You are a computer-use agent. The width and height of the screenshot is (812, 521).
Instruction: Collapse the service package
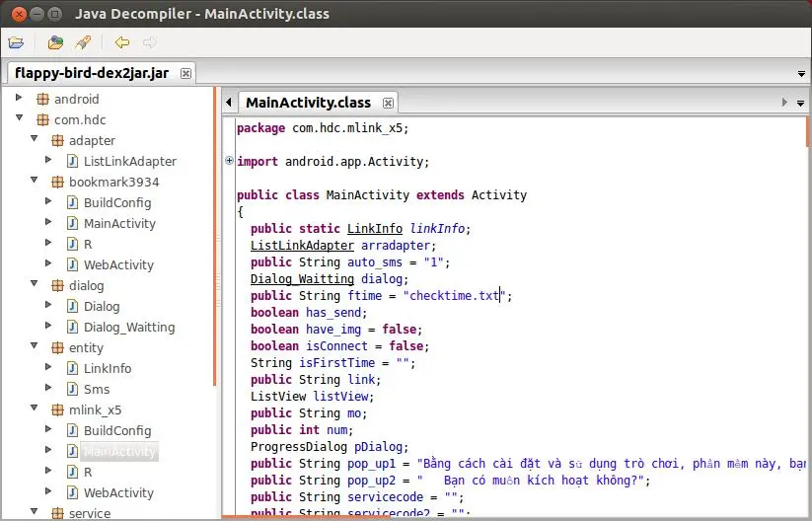pyautogui.click(x=35, y=512)
